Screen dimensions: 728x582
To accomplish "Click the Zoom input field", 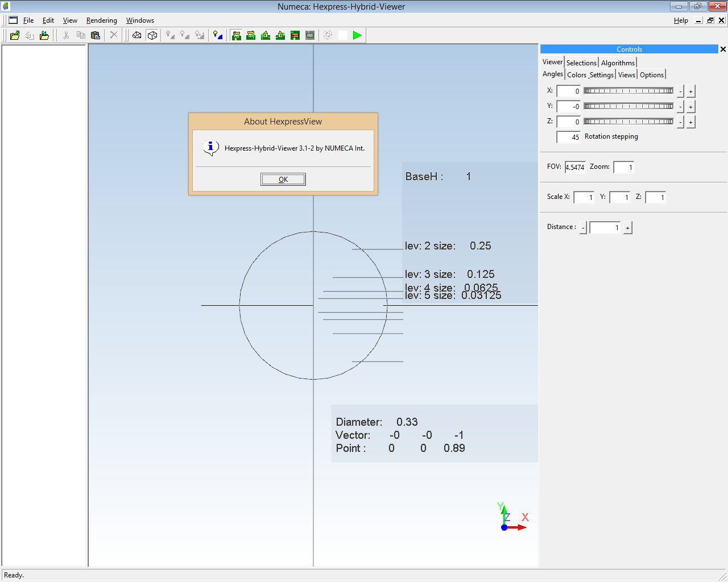I will [x=624, y=167].
